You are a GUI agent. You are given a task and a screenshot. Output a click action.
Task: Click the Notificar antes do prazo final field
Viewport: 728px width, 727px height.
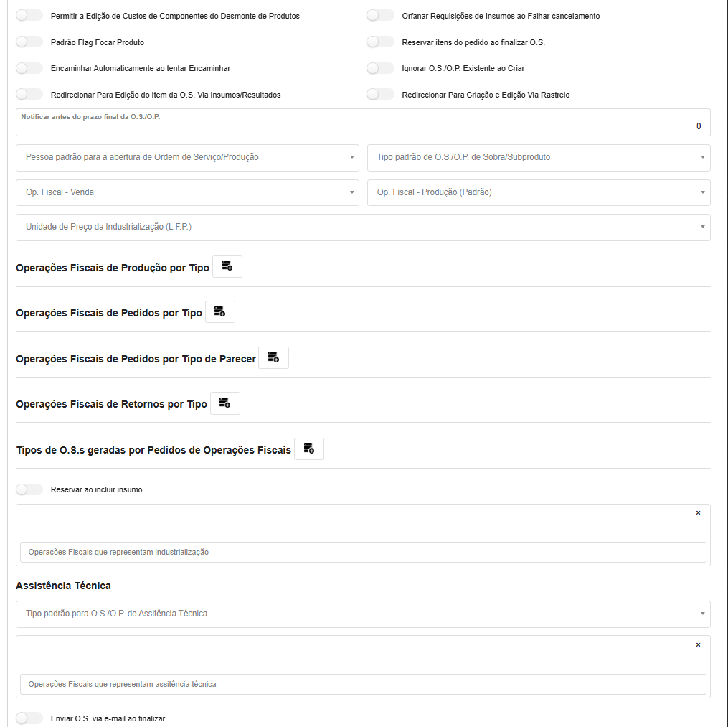point(363,126)
